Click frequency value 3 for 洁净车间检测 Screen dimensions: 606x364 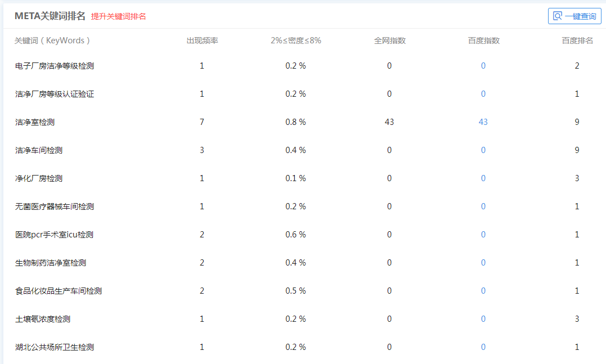tap(202, 150)
